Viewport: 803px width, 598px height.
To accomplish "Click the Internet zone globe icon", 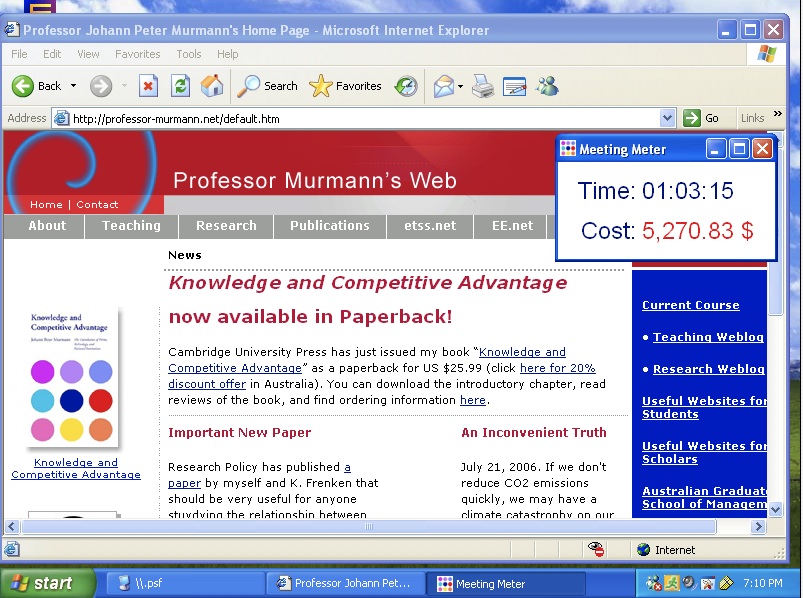I will pyautogui.click(x=643, y=550).
